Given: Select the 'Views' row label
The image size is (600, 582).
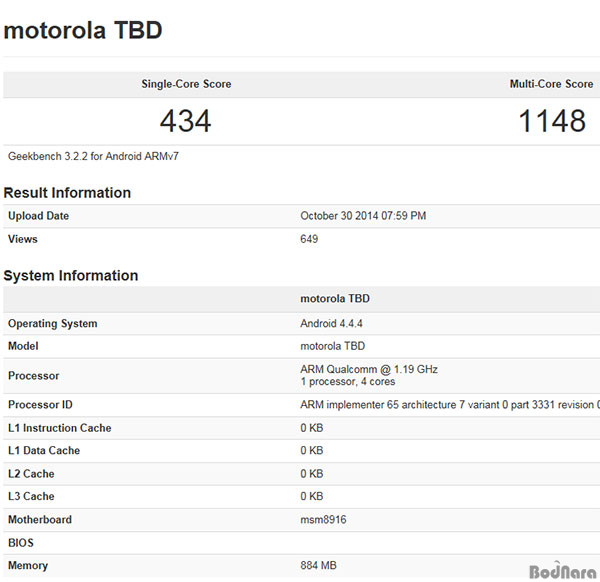Looking at the screenshot, I should point(23,239).
